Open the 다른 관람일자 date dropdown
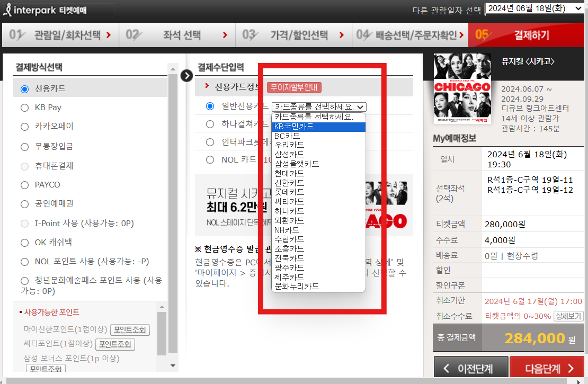The width and height of the screenshot is (588, 384). [x=535, y=8]
